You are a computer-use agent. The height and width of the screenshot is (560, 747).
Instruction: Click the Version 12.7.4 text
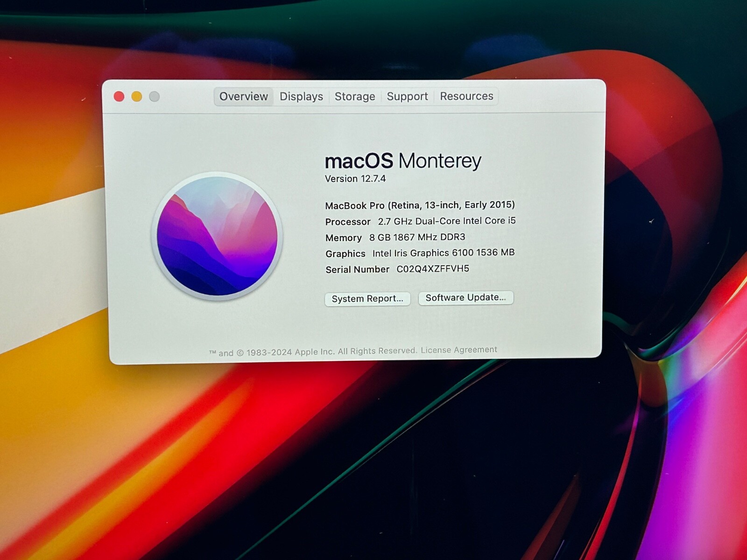[x=355, y=179]
